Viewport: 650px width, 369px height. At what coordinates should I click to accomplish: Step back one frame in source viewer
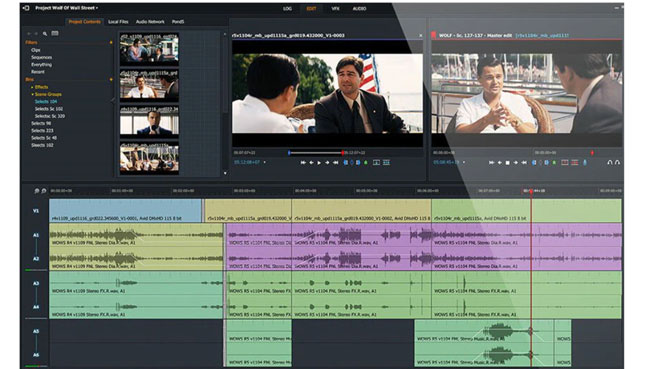311,163
